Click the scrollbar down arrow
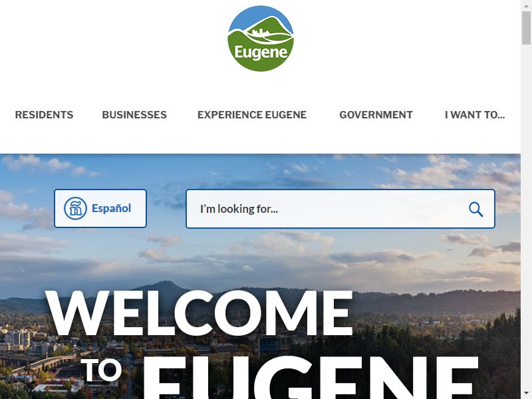The image size is (532, 399). tap(526, 394)
